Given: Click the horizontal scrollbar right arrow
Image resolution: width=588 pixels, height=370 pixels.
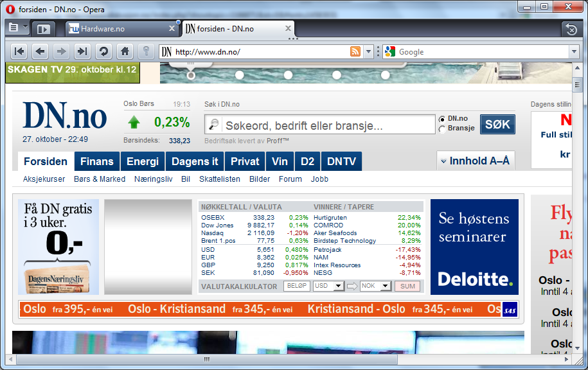Looking at the screenshot, I should [566, 359].
